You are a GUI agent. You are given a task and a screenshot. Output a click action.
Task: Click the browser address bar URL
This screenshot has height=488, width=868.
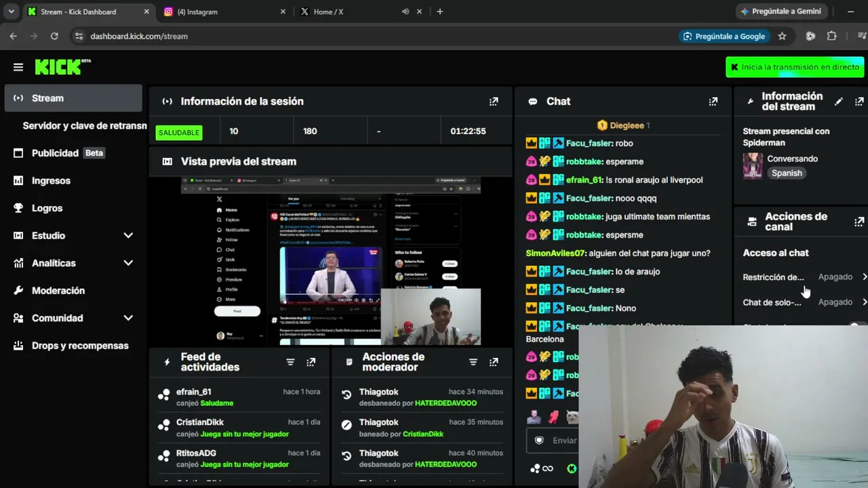coord(139,36)
